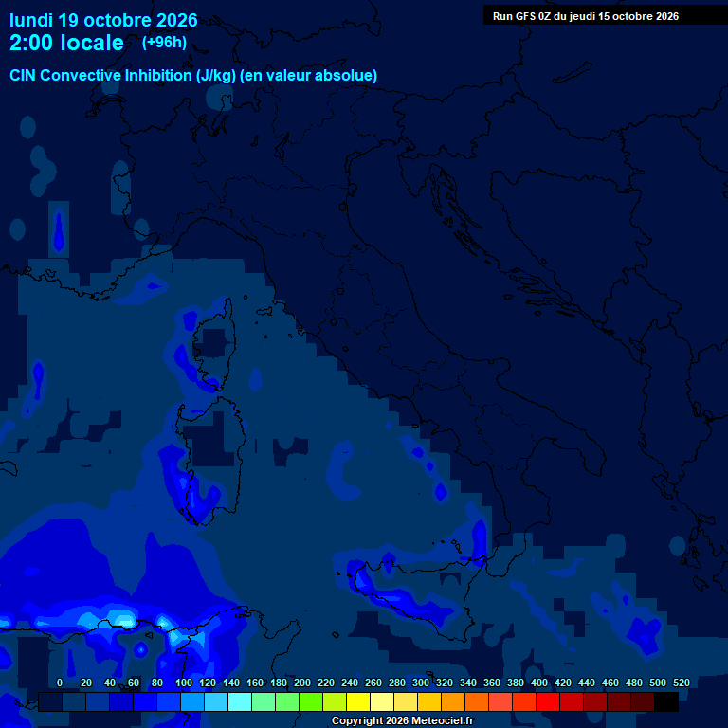
Task: Pick the orange swatch between 320 and 340
Action: pyautogui.click(x=453, y=701)
